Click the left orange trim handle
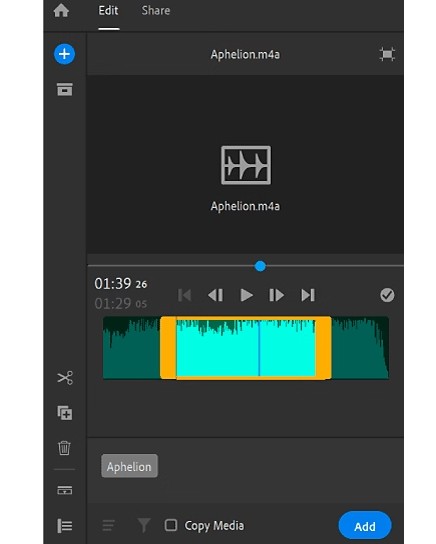 [168, 348]
